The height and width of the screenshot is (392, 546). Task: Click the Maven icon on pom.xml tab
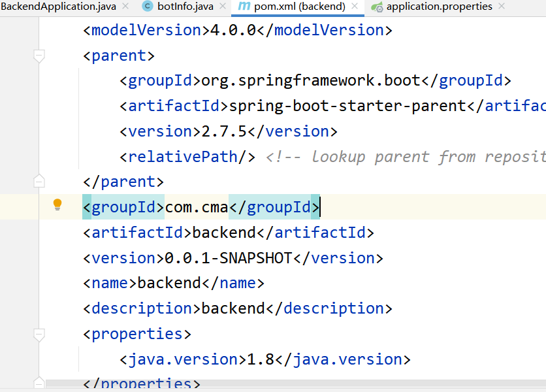[244, 7]
